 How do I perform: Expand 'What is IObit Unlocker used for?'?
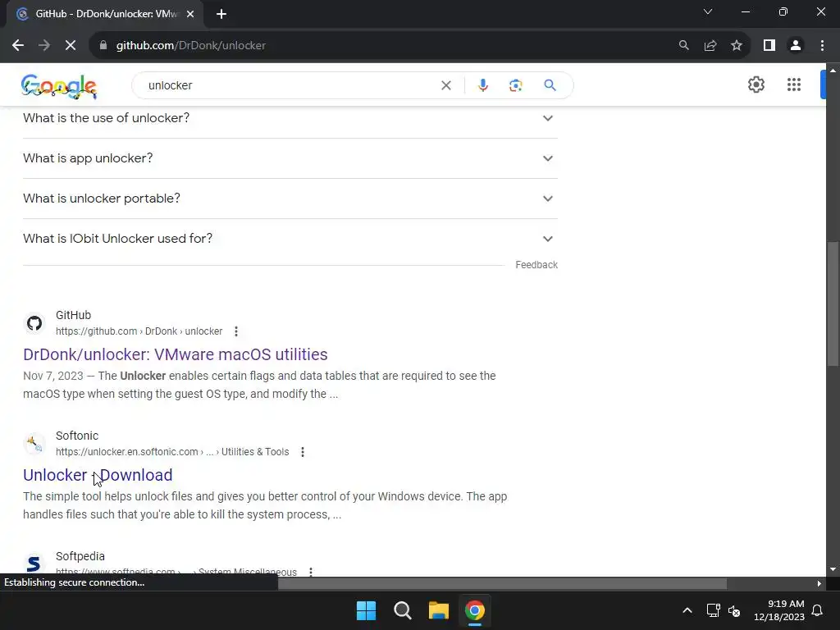(x=290, y=239)
